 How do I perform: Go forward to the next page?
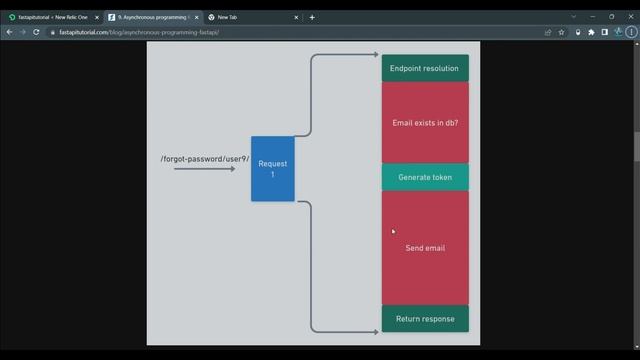tap(23, 32)
